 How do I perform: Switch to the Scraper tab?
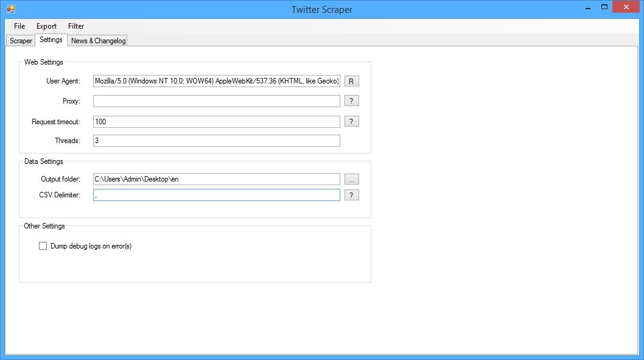[x=21, y=41]
